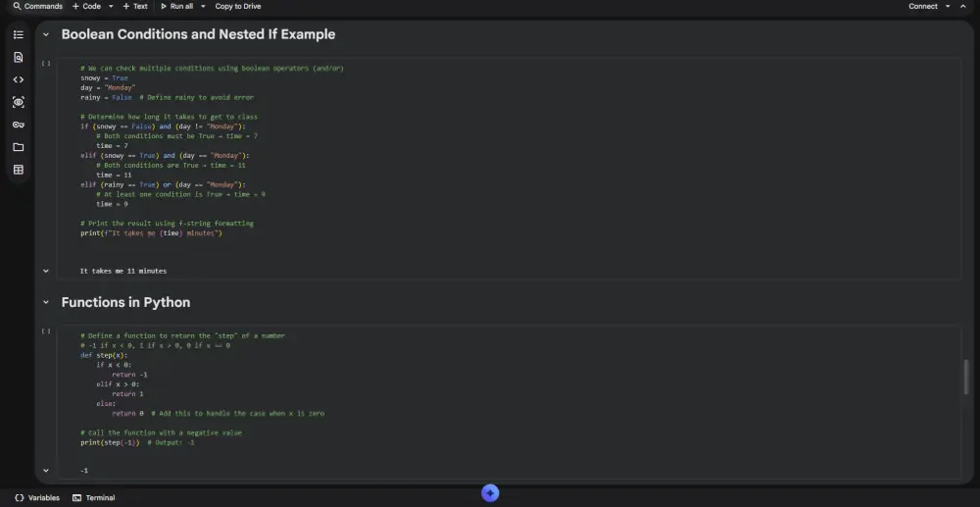Click the 'It takes me 11 minutes' output text

[123, 272]
